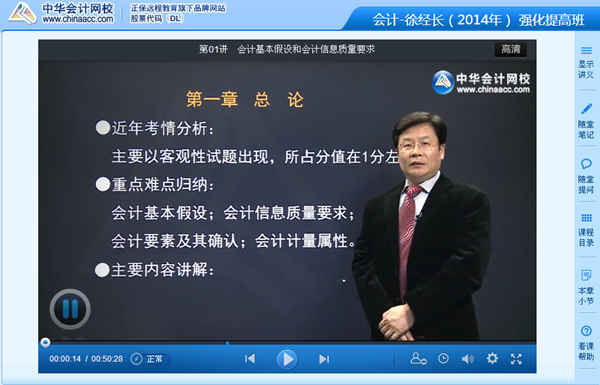Click the www.chinaacc.com header link

[78, 19]
